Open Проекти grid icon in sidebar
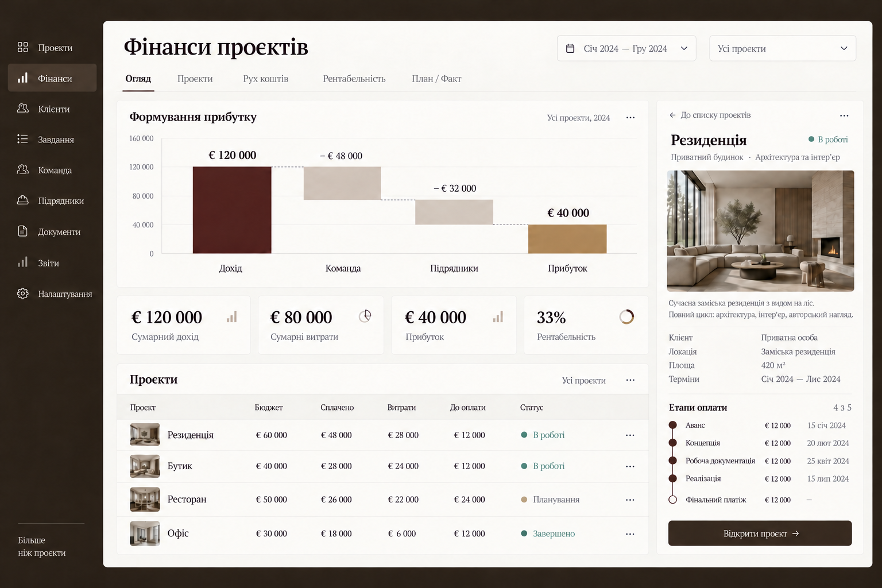882x588 pixels. click(x=23, y=47)
